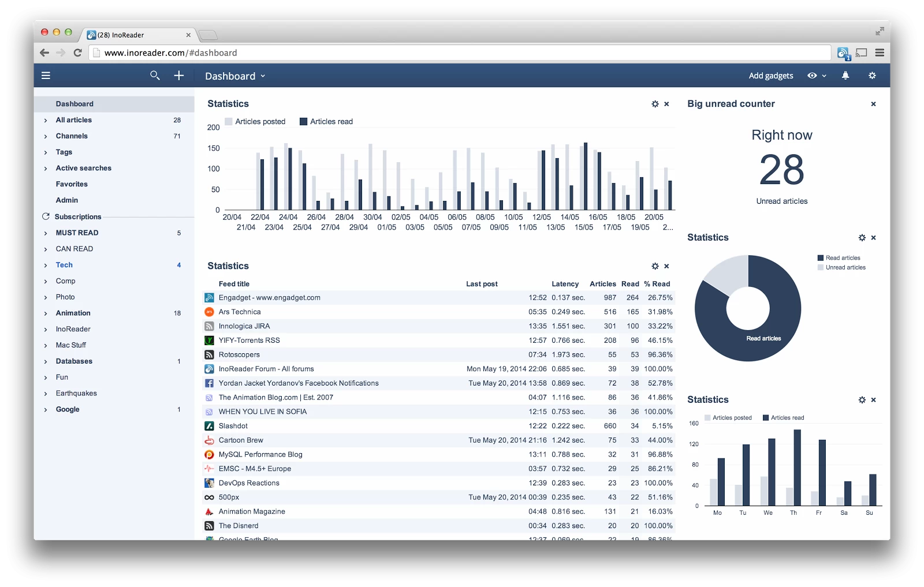Open bar chart Statistics gadget settings gear

tap(655, 104)
